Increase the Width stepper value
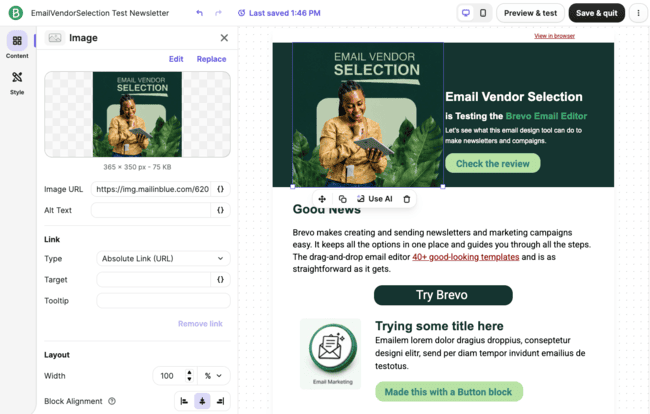The image size is (650, 414). click(189, 372)
